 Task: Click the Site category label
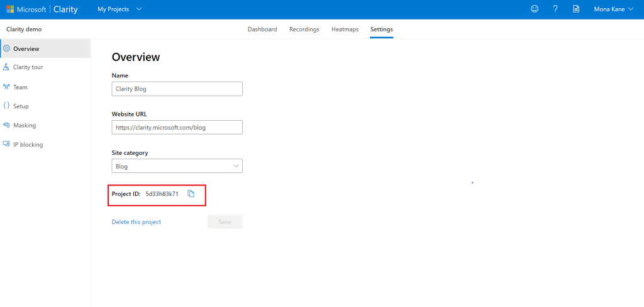pyautogui.click(x=130, y=153)
